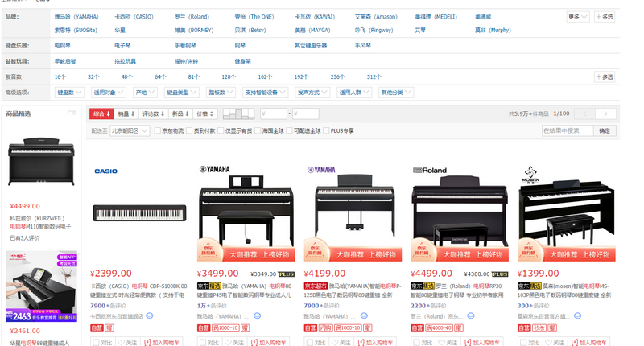Expand 更多 brands list
Screen dimensions: 644x346
(x=577, y=17)
